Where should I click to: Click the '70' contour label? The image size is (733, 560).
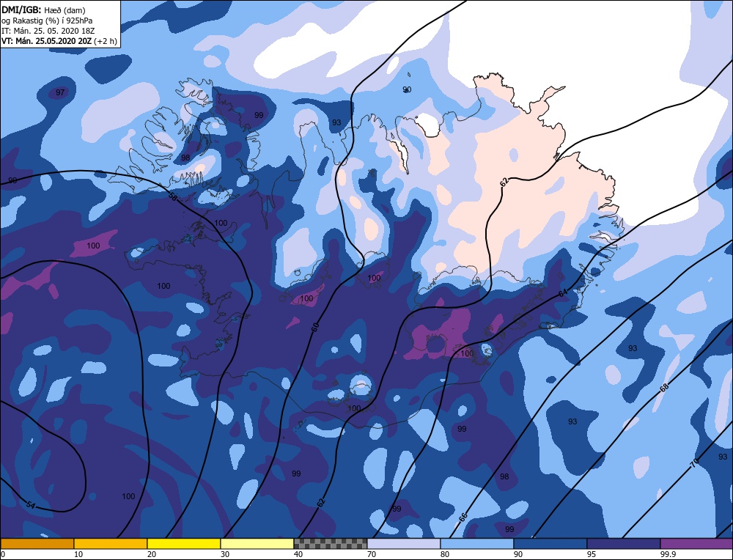point(694,463)
